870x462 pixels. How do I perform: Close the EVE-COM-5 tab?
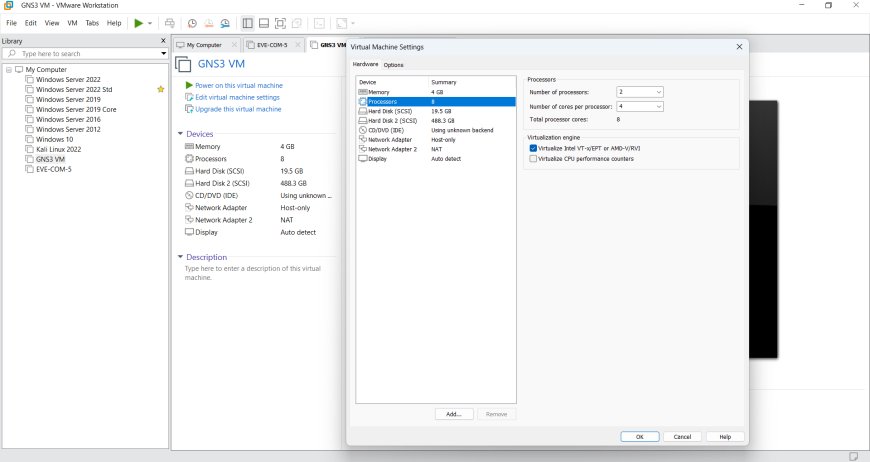pos(298,45)
